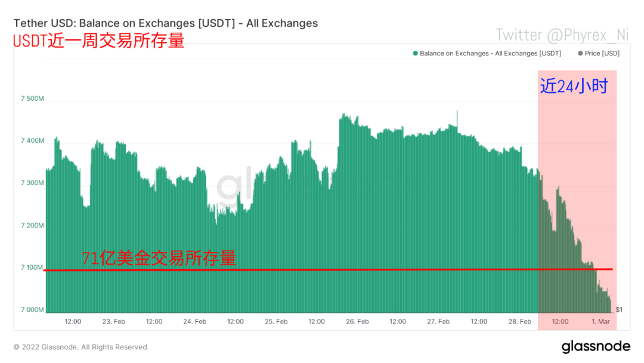Click the chart title Tether USD Balance

click(x=166, y=23)
